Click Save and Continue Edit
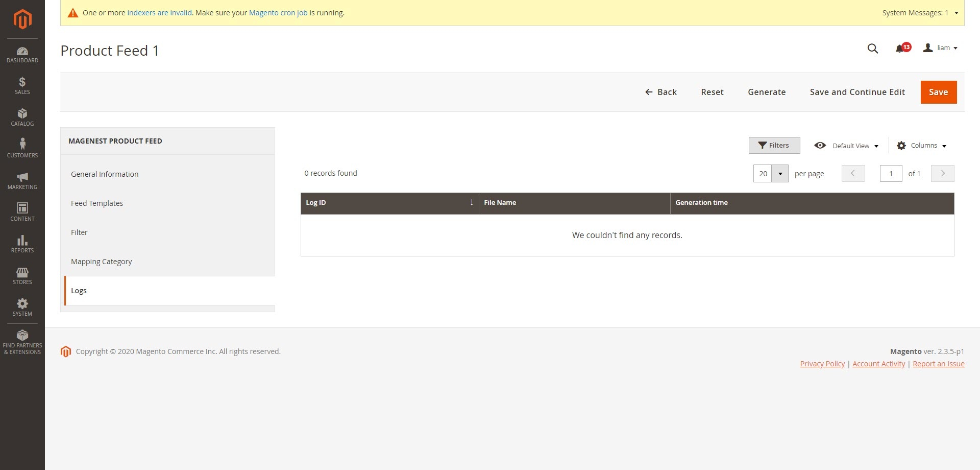The width and height of the screenshot is (980, 470). pos(857,92)
